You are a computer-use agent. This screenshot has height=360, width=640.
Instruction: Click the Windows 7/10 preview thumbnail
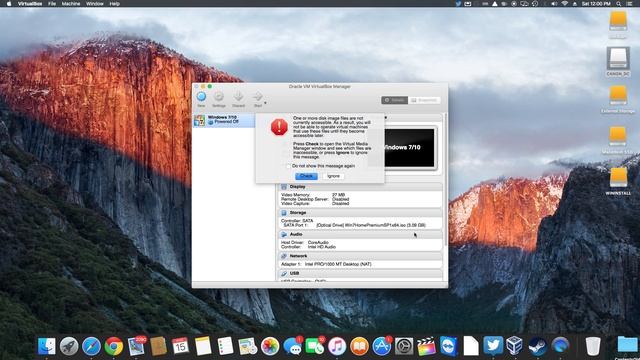[x=409, y=148]
